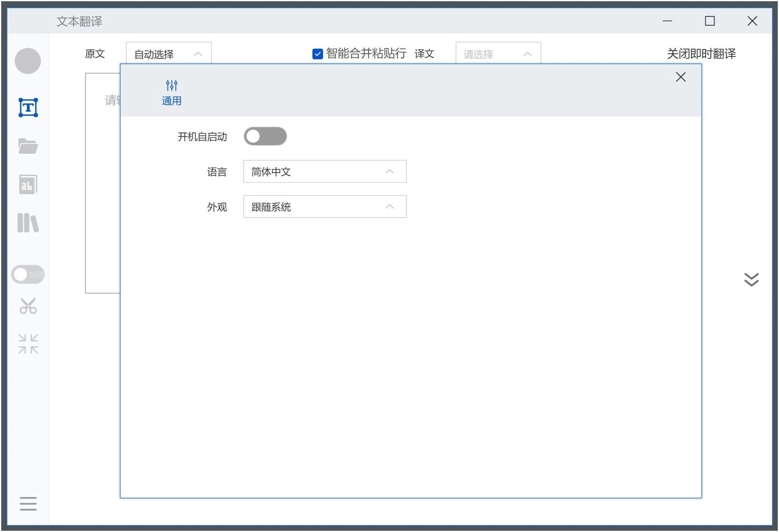Open the document translation folder icon

click(x=28, y=146)
